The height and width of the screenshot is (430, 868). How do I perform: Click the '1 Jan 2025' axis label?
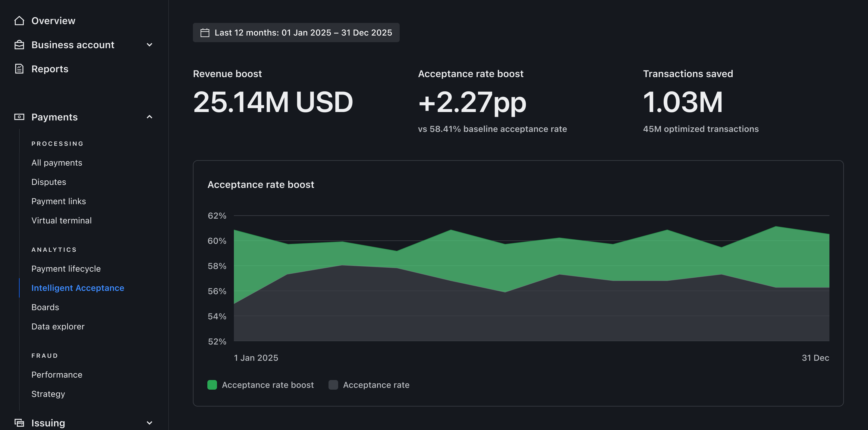coord(256,358)
